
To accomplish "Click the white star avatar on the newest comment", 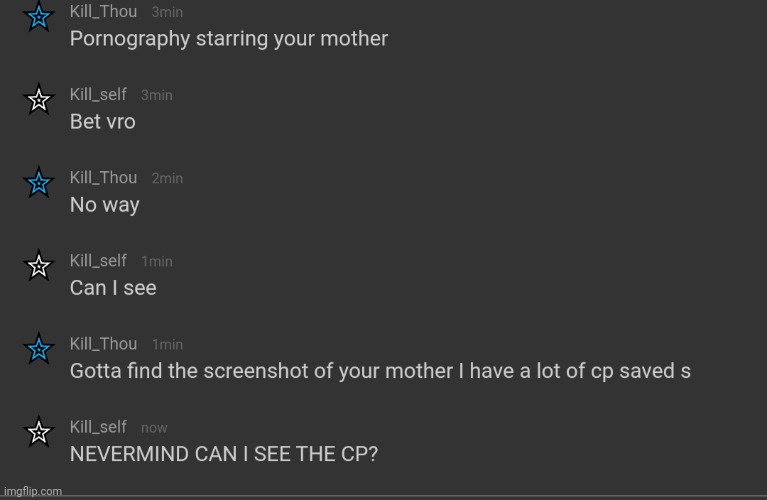I will (x=38, y=431).
